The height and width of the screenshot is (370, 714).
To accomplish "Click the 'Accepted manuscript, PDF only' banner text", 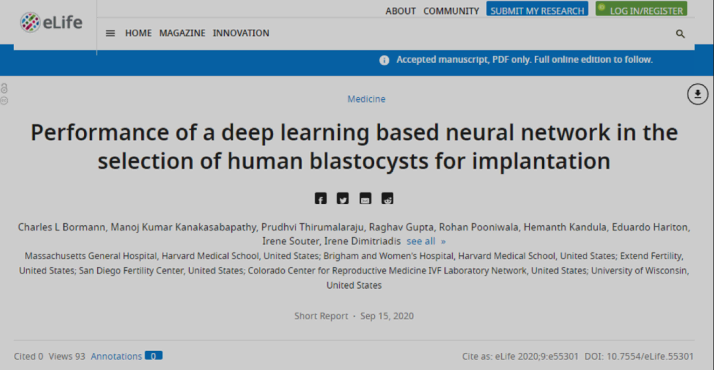I will click(x=525, y=60).
